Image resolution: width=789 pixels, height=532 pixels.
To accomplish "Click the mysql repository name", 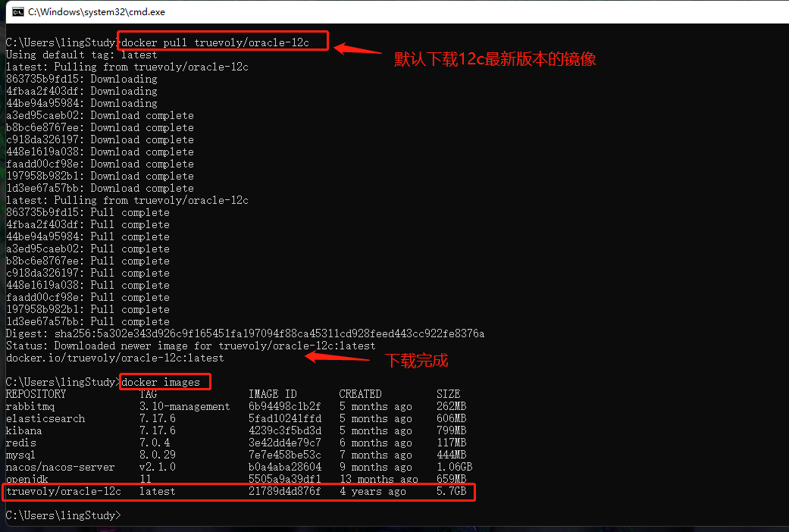I will [x=20, y=455].
